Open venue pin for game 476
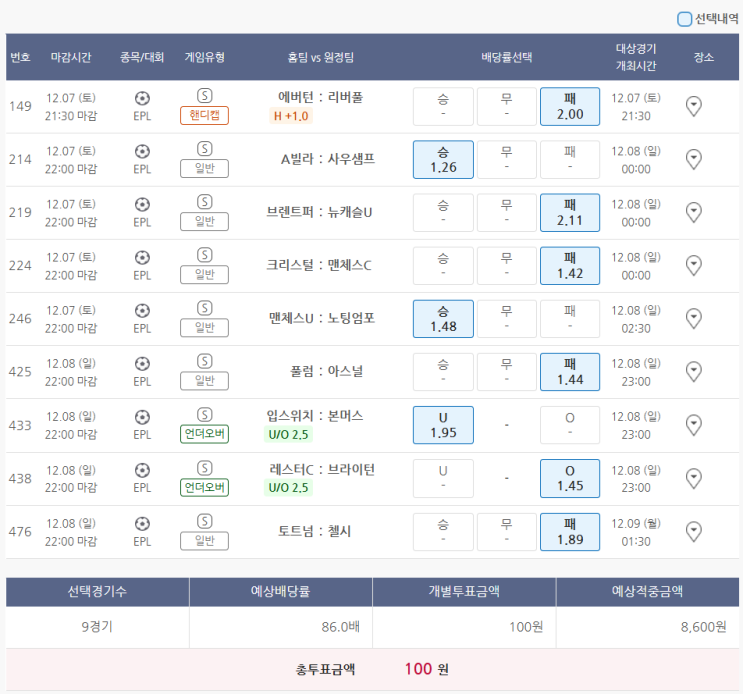This screenshot has width=743, height=694. click(x=694, y=532)
